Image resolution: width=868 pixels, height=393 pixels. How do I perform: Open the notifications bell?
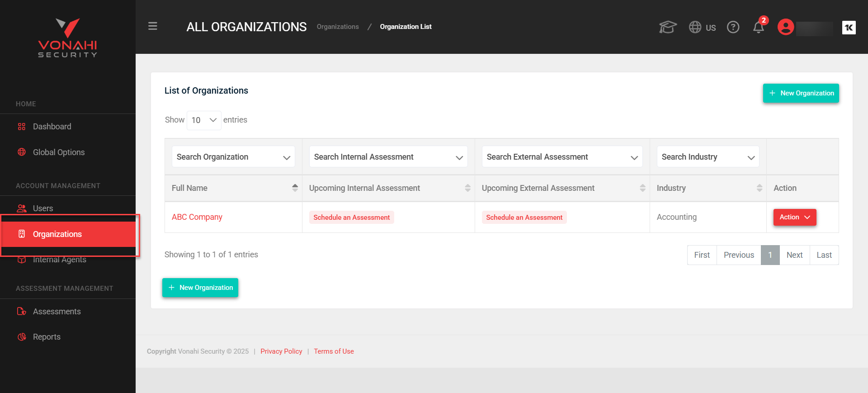point(759,27)
